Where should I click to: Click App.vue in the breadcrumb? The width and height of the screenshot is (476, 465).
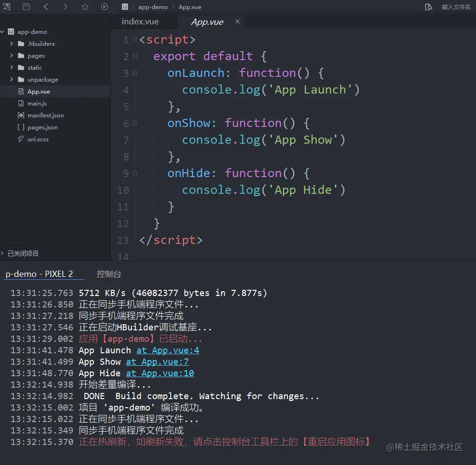coord(190,7)
